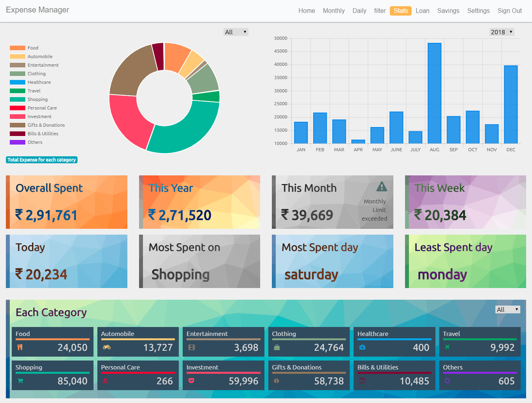Open the filter page
This screenshot has height=403, width=532.
tap(379, 11)
